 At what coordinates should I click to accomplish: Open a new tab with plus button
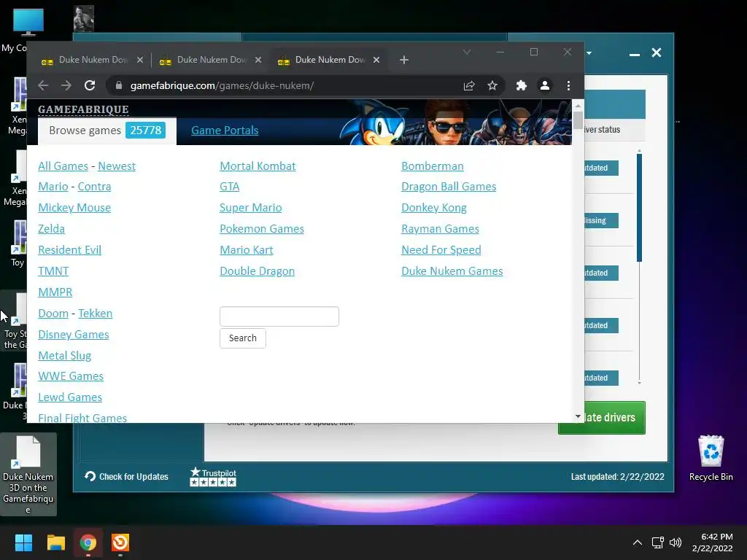(404, 60)
